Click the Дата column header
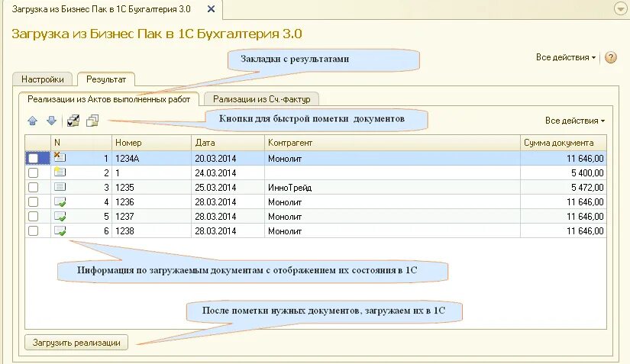Viewport: 630px width, 364px height. pyautogui.click(x=228, y=143)
